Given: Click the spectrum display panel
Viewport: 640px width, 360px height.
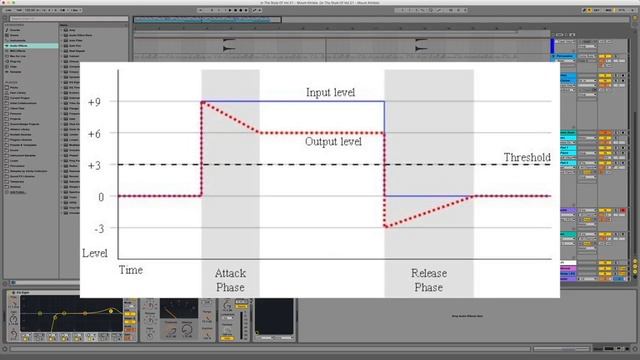Looking at the screenshot, I should click(274, 316).
